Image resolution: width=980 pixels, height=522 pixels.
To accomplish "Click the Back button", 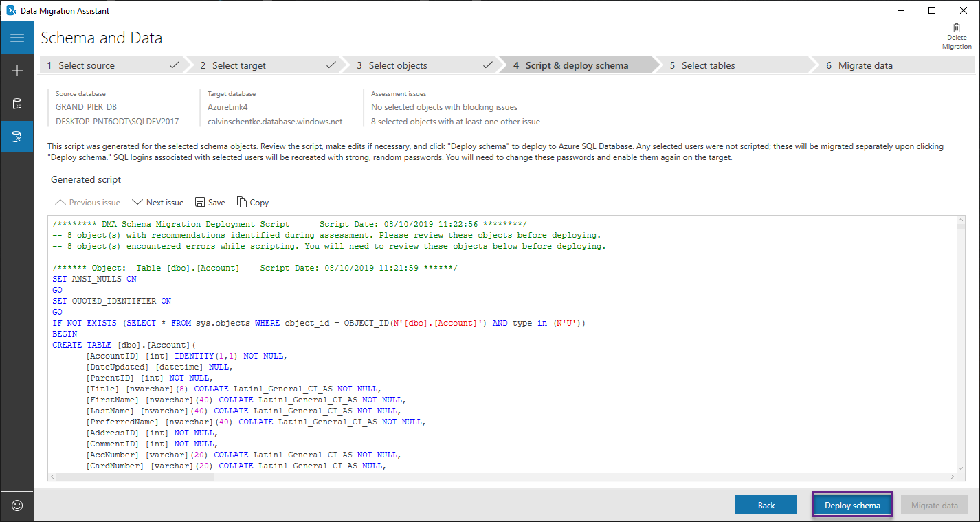I will click(x=766, y=505).
